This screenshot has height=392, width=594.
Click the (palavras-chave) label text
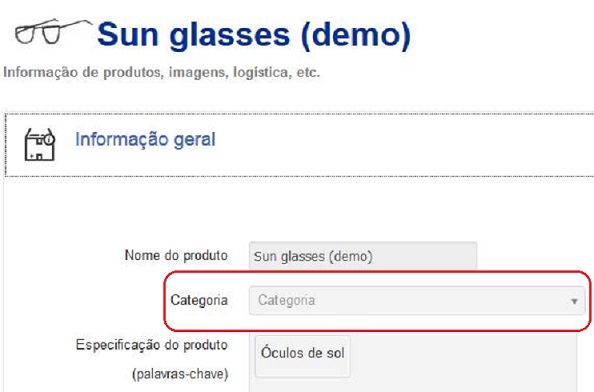(x=180, y=374)
